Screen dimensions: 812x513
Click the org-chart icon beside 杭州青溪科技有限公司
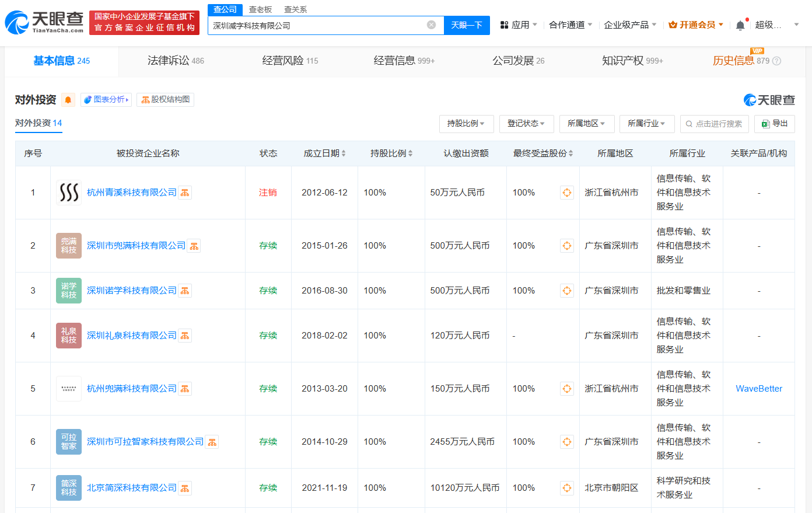[x=185, y=192]
